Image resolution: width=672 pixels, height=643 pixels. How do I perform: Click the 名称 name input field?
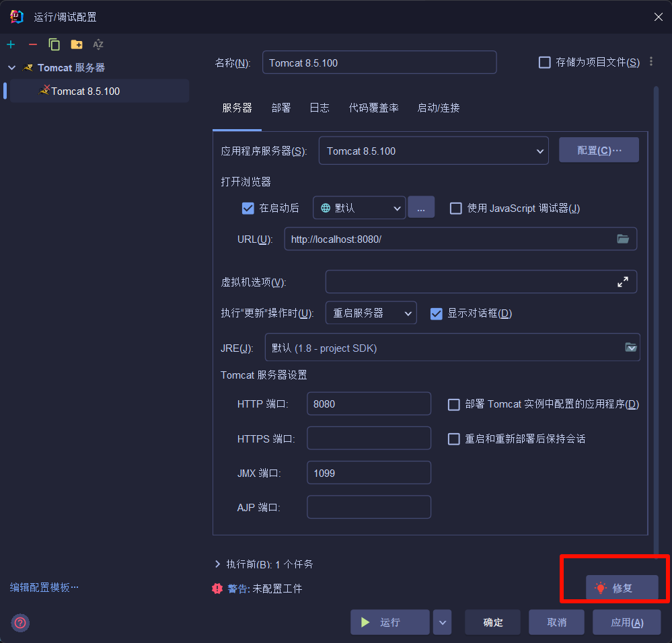379,63
